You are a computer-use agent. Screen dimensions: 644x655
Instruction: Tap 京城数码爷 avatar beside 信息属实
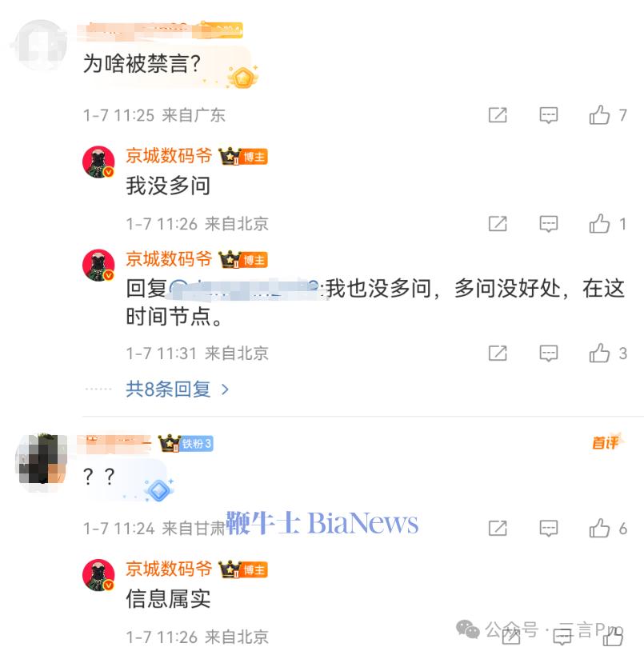(98, 575)
